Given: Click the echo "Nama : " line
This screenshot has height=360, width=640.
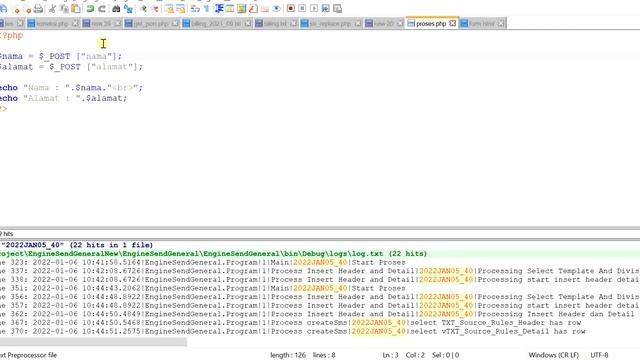Looking at the screenshot, I should (x=71, y=88).
